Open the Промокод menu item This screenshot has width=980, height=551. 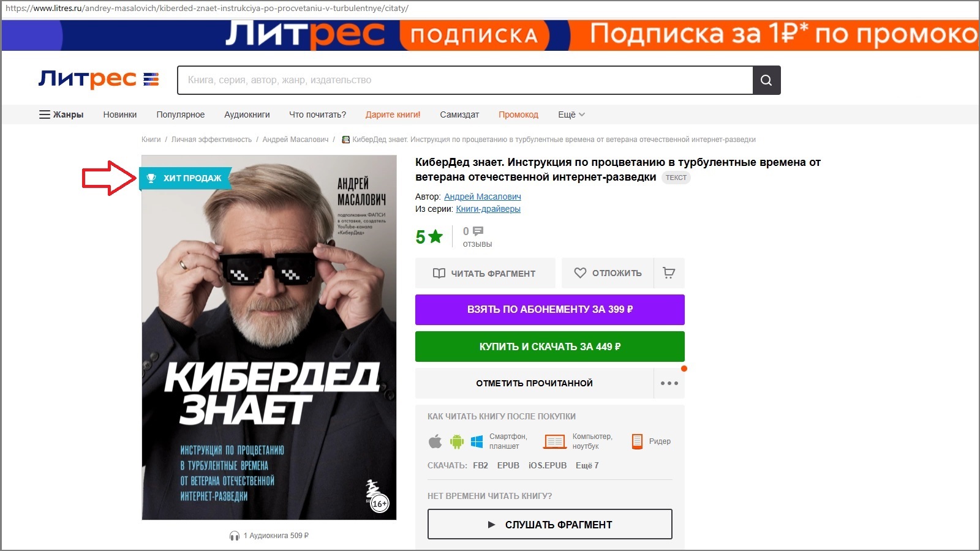pos(518,114)
